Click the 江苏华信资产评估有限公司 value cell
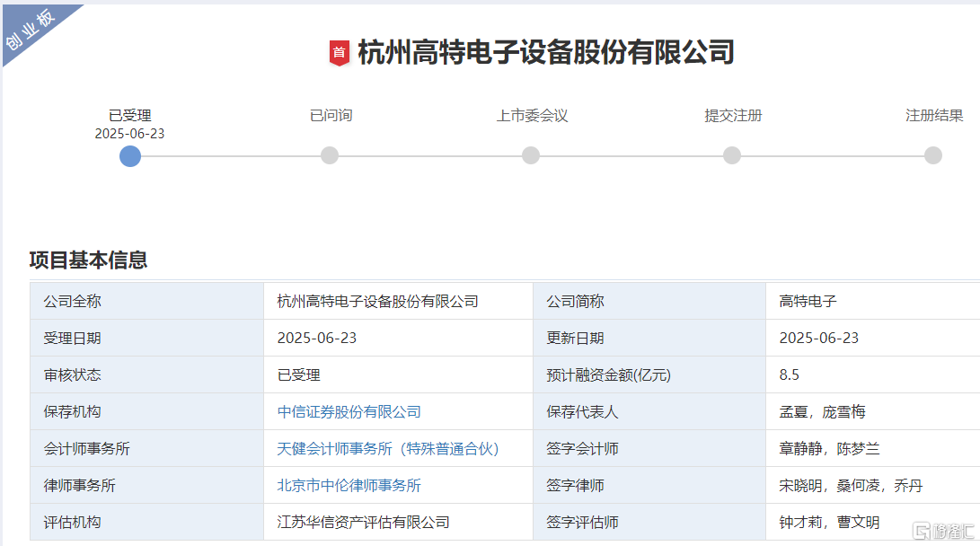Viewport: 980px width, 546px height. click(x=398, y=523)
